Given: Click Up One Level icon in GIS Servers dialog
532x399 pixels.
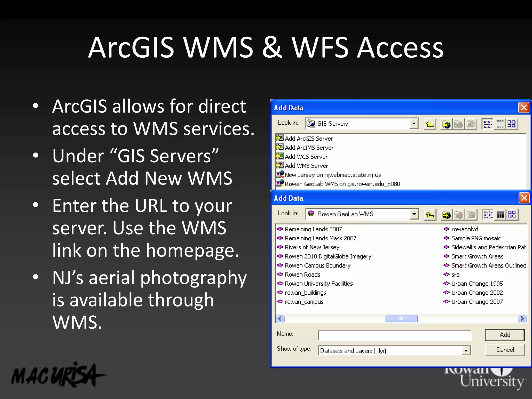Looking at the screenshot, I should pos(430,124).
